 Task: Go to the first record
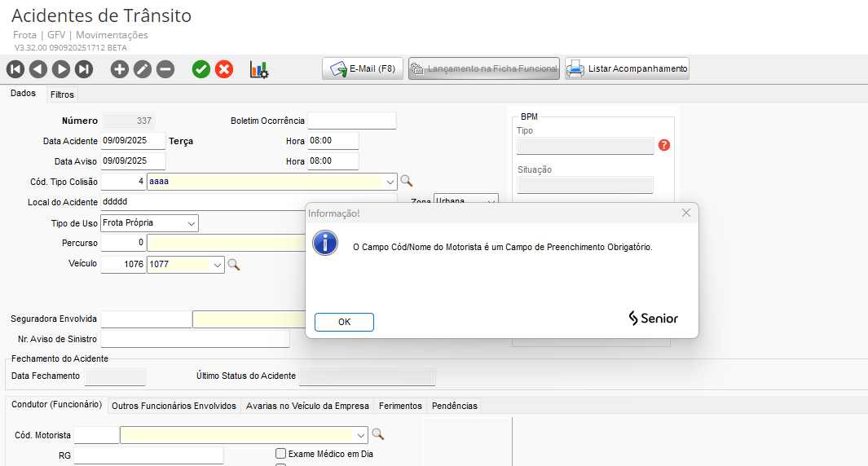15,69
